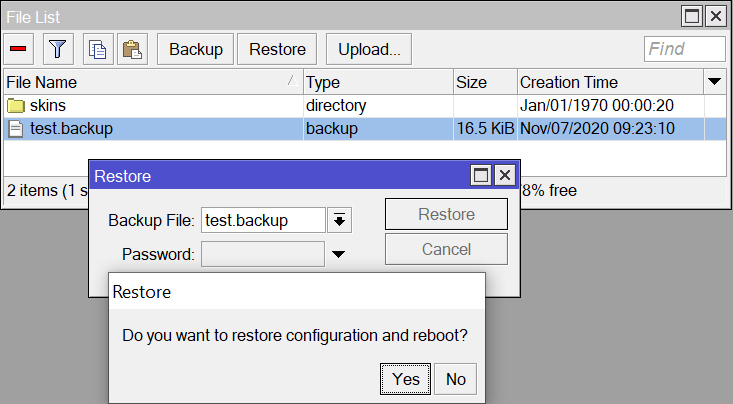Click the test.backup file icon
This screenshot has height=404, width=733.
16,129
